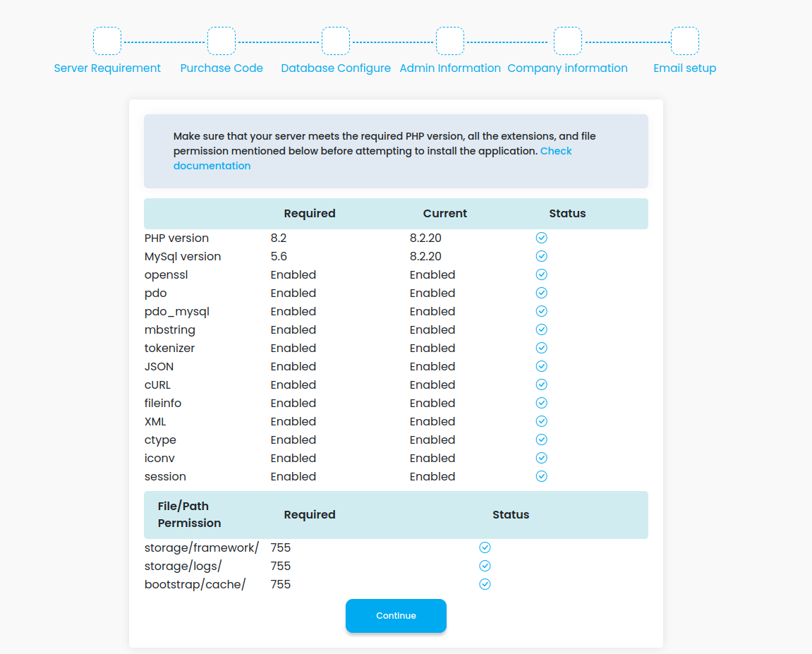812x654 pixels.
Task: Select the Server Requirement step box
Action: tap(107, 41)
